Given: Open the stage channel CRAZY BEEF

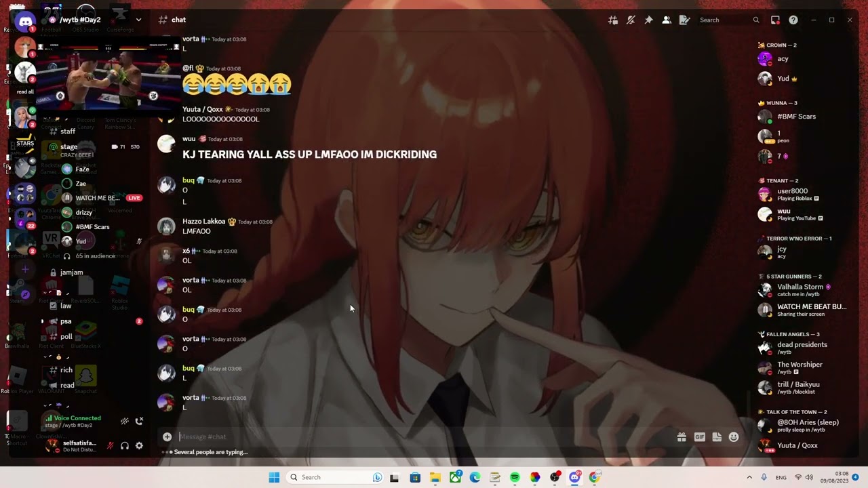Looking at the screenshot, I should click(94, 150).
